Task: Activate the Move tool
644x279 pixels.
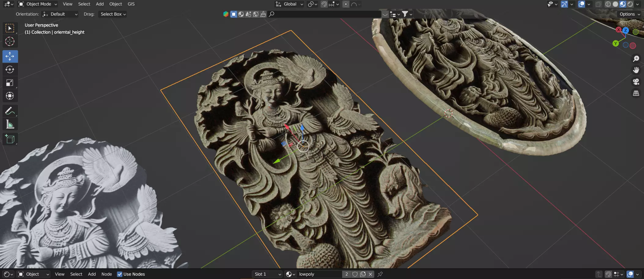Action: [10, 56]
